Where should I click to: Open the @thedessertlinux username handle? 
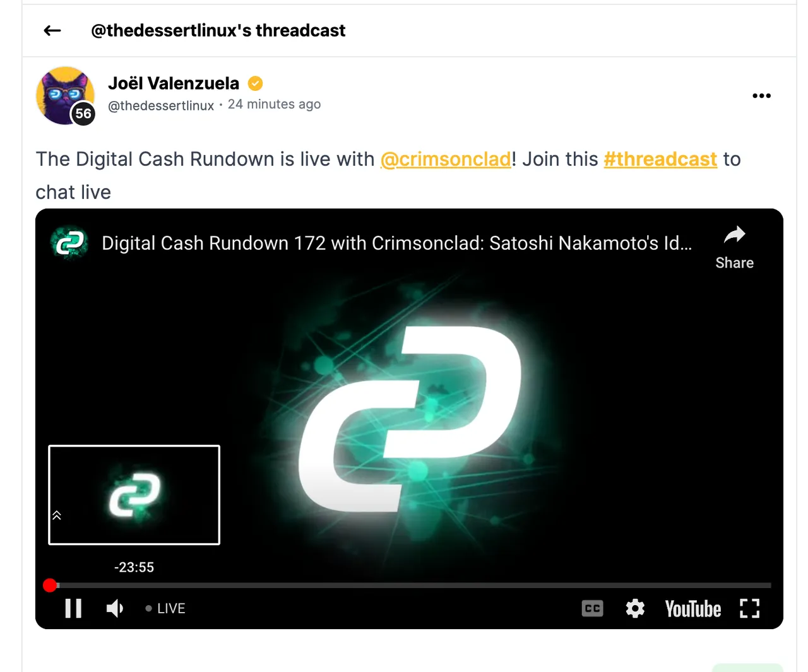tap(161, 105)
